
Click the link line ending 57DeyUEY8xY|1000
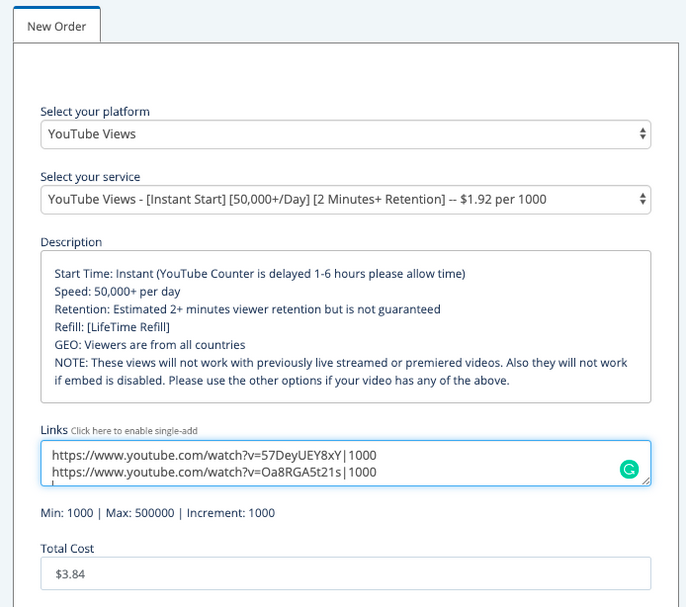tap(214, 456)
